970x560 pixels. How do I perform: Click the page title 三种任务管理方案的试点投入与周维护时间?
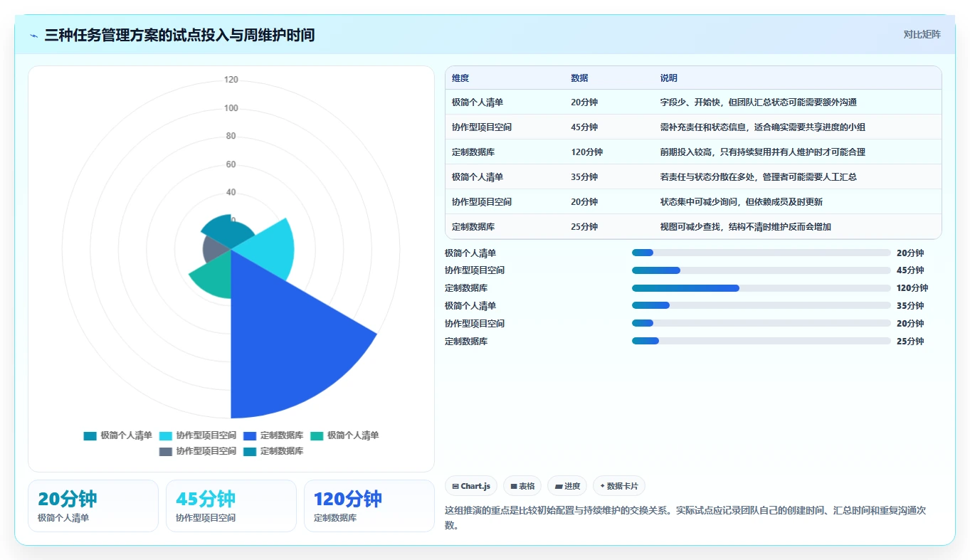tap(179, 35)
